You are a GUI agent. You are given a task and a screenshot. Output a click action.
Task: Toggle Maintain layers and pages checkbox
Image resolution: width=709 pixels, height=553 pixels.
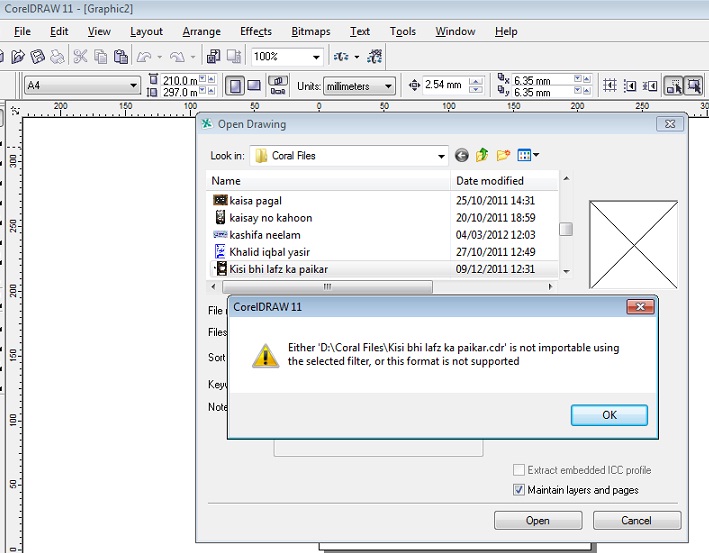(x=518, y=490)
